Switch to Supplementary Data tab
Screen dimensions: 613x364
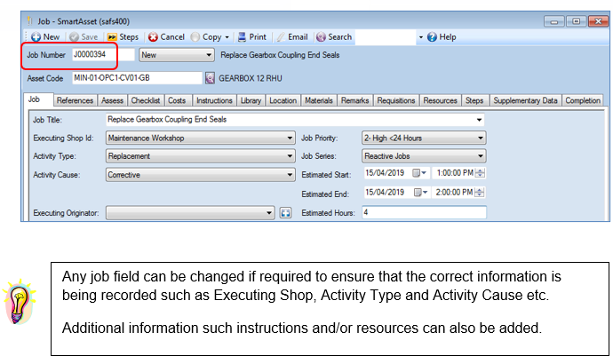pyautogui.click(x=525, y=100)
